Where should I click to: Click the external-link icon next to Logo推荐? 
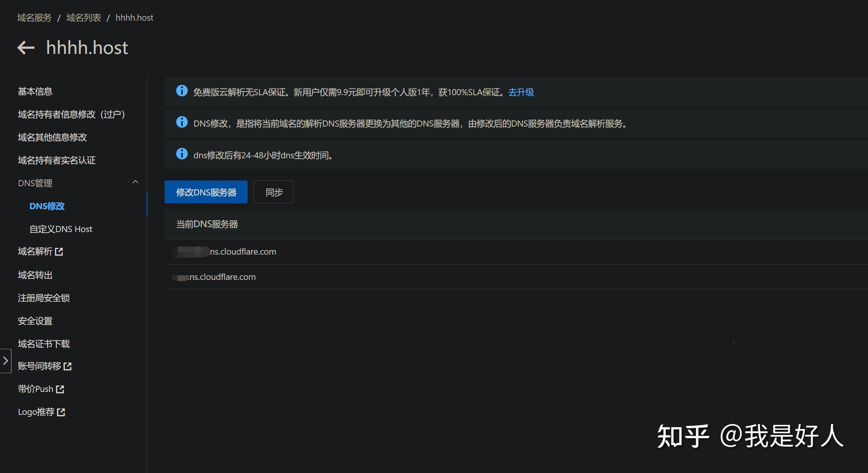61,412
